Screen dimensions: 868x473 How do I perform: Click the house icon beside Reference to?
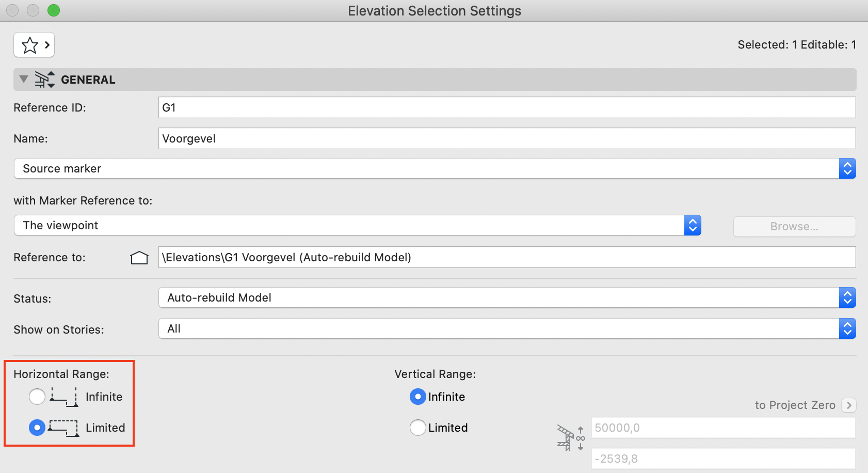(x=139, y=258)
